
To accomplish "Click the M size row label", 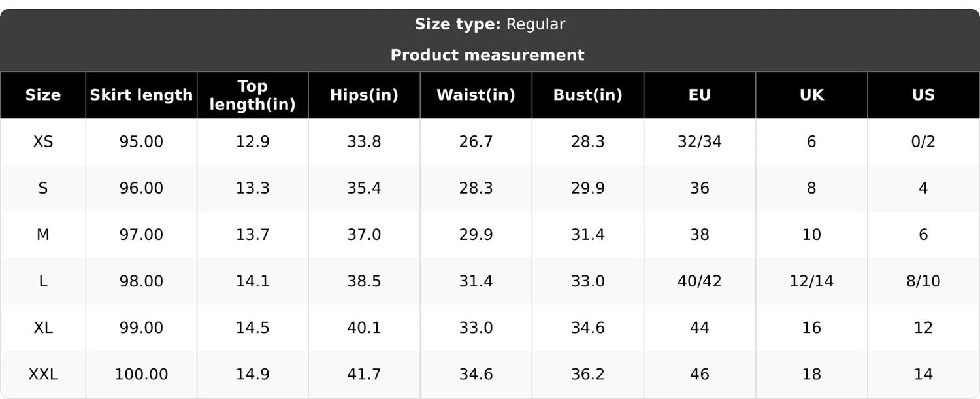I will coord(43,234).
